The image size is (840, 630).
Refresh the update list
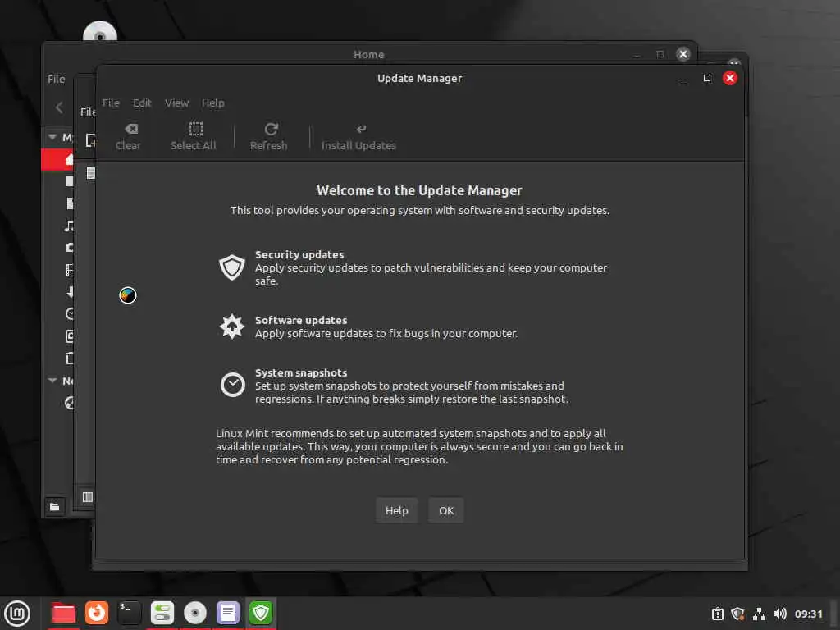point(269,137)
